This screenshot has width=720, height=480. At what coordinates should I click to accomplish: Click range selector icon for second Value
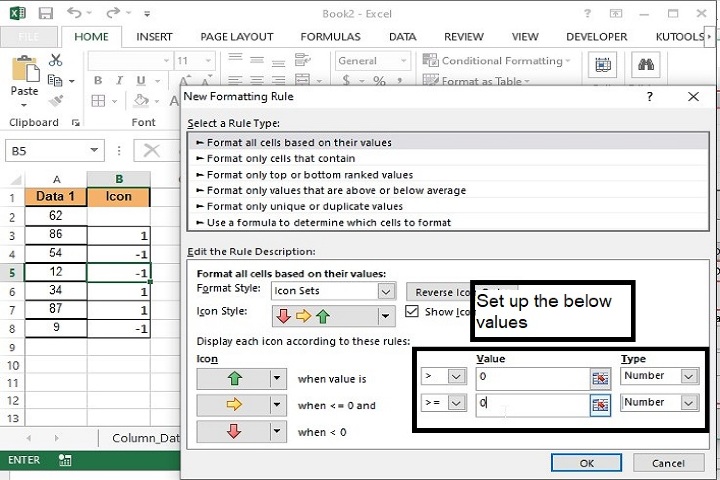[x=600, y=405]
